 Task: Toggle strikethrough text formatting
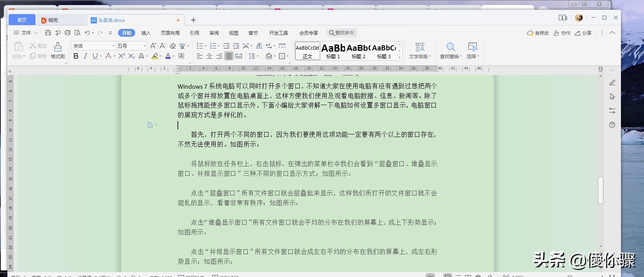point(108,56)
